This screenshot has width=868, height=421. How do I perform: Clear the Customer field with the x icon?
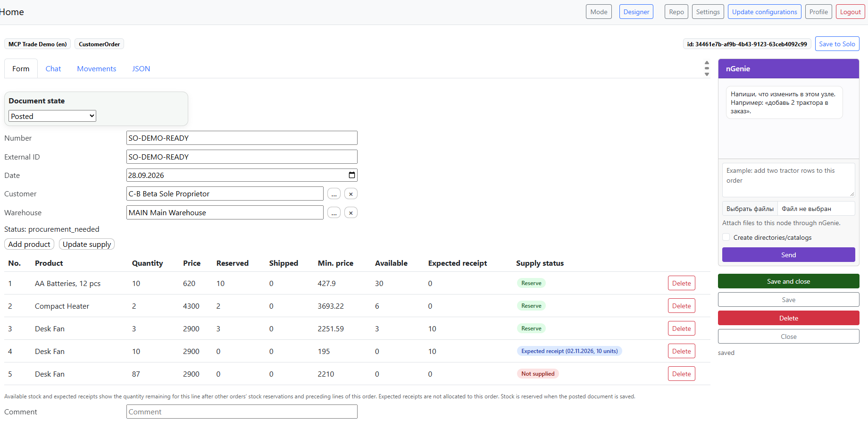pyautogui.click(x=351, y=194)
